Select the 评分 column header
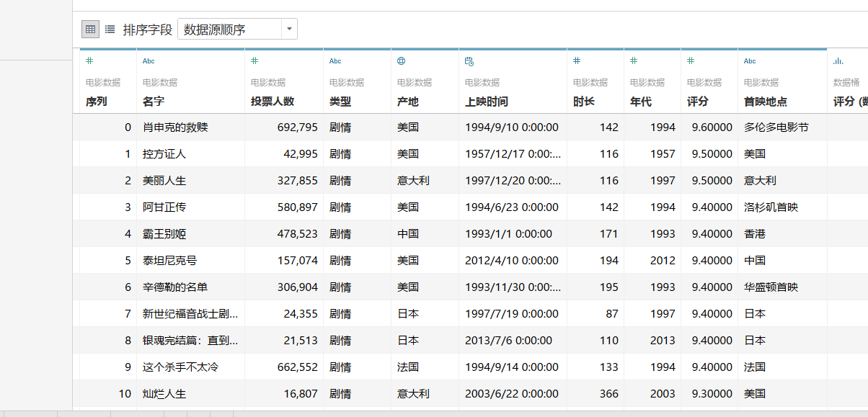Viewport: 868px width, 417px height. [x=697, y=102]
